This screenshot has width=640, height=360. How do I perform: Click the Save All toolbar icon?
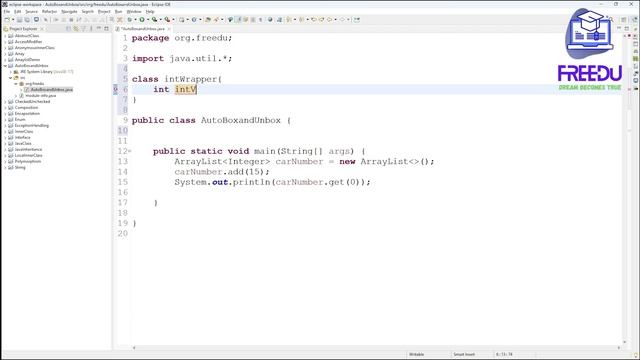click(x=27, y=20)
